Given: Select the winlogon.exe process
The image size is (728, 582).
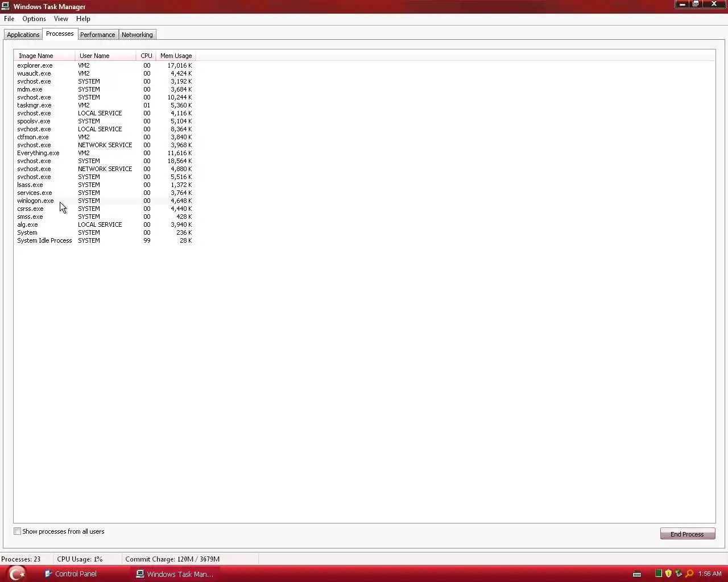Looking at the screenshot, I should coord(105,201).
